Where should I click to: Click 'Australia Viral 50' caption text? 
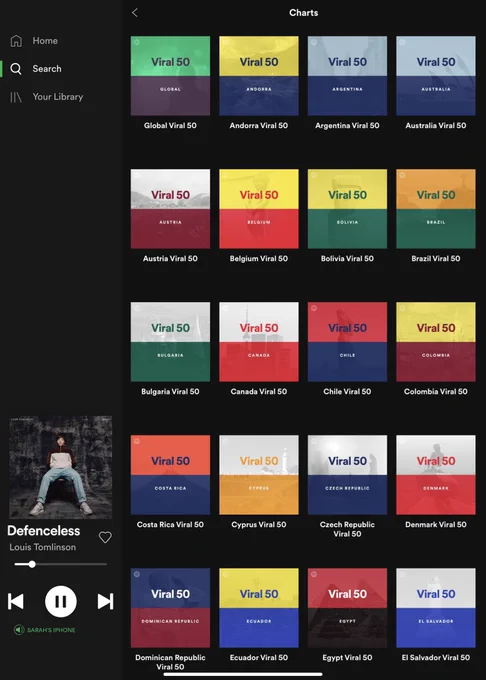click(x=436, y=125)
